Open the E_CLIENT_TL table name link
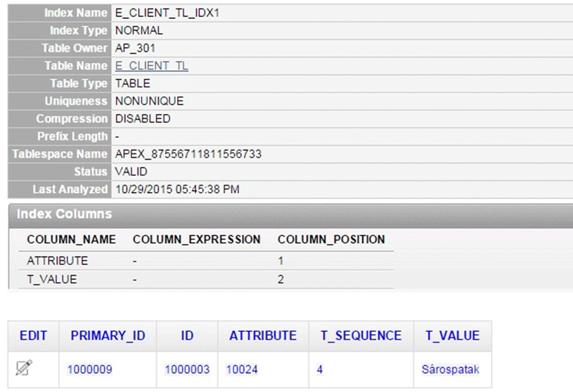 [152, 66]
